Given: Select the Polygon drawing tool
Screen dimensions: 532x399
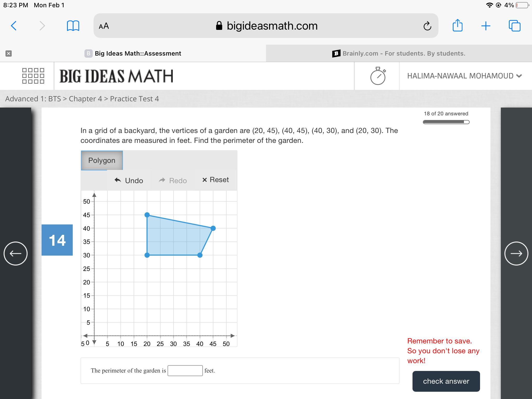Looking at the screenshot, I should 102,161.
